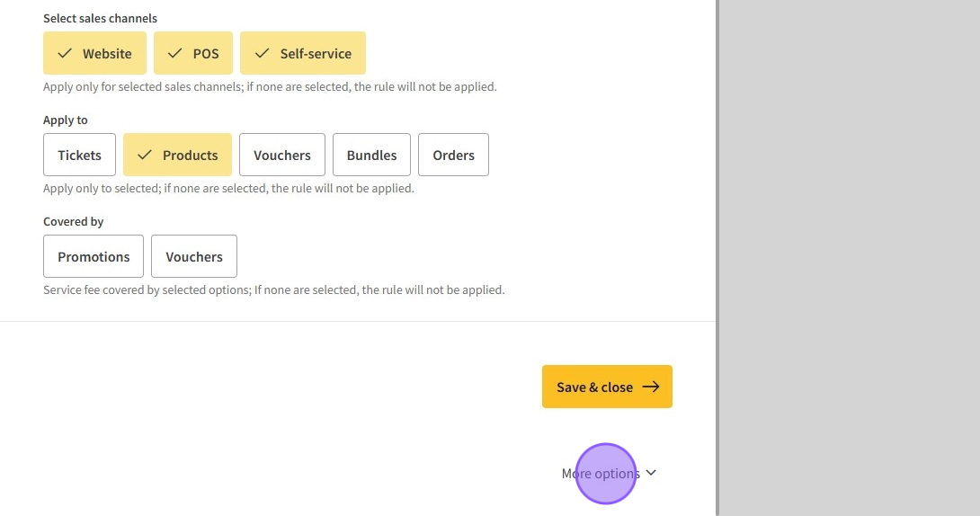Toggle Products under Apply to
Image resolution: width=980 pixels, height=516 pixels.
(177, 155)
